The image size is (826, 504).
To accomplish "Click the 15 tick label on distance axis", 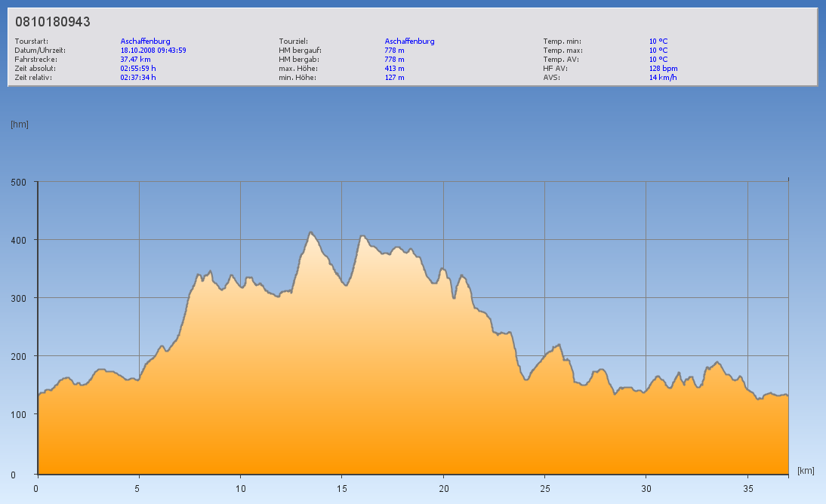I will click(x=341, y=487).
